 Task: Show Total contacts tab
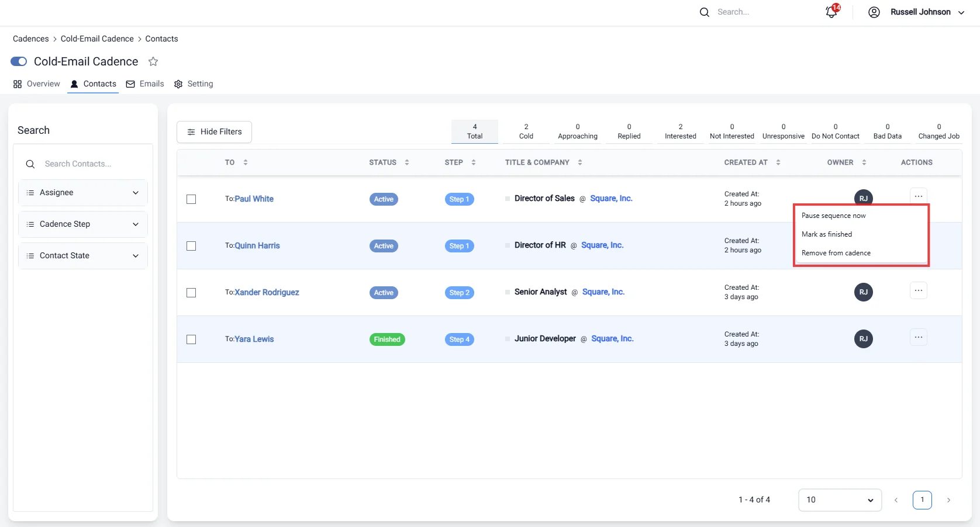pos(475,131)
